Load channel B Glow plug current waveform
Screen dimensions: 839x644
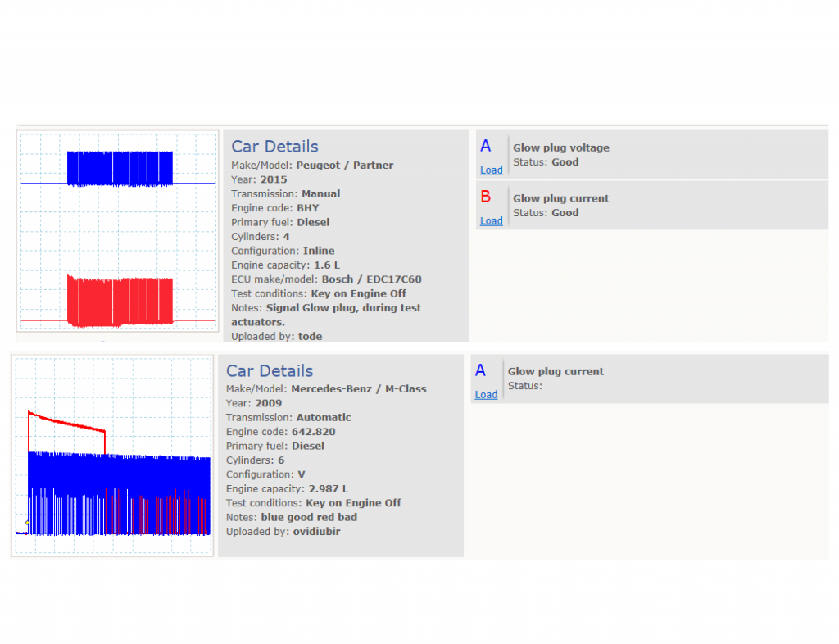click(492, 221)
